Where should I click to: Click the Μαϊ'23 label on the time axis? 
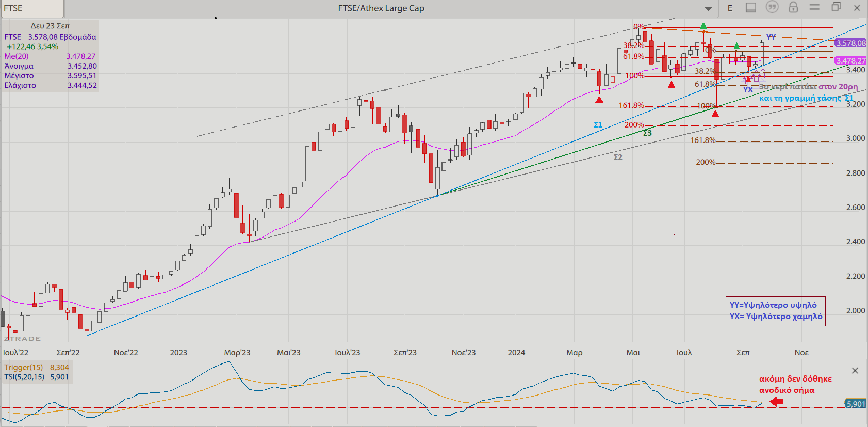(289, 353)
